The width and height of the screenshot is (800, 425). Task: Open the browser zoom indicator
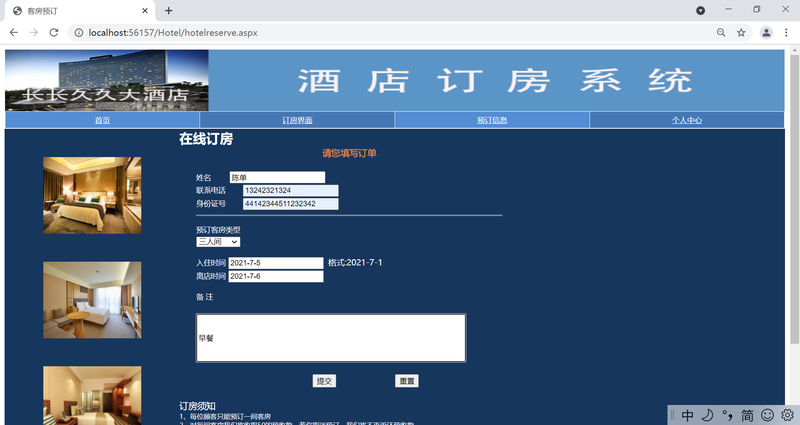pos(721,33)
